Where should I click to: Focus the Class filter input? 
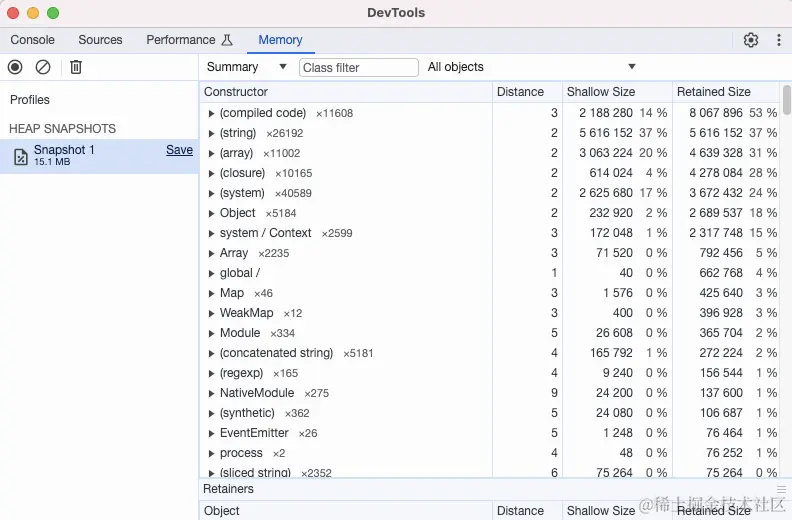(359, 67)
